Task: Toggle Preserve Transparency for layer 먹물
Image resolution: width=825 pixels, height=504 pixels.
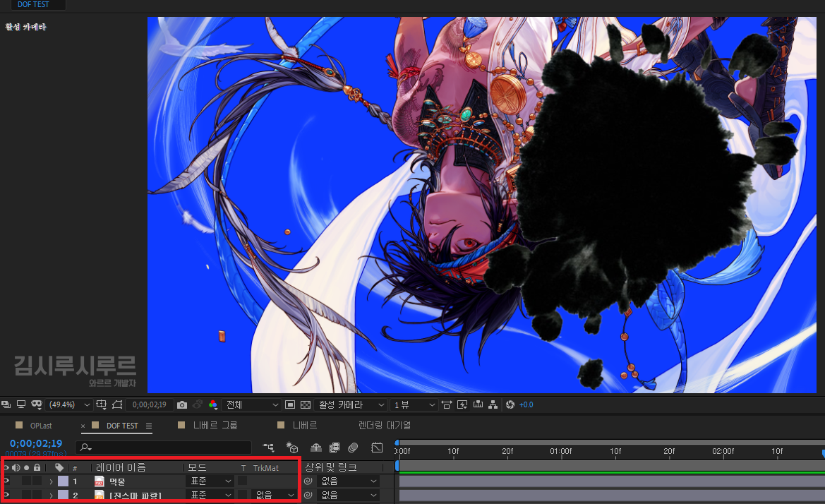Action: (243, 481)
